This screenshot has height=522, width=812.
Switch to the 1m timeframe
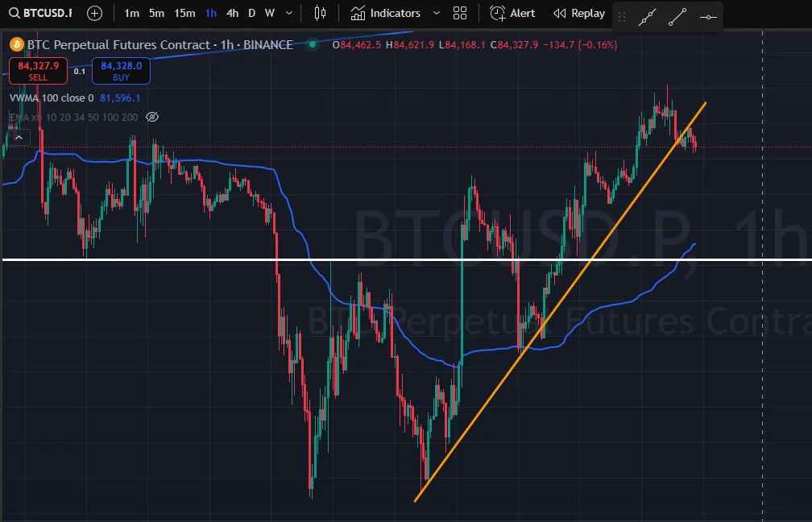tap(131, 13)
